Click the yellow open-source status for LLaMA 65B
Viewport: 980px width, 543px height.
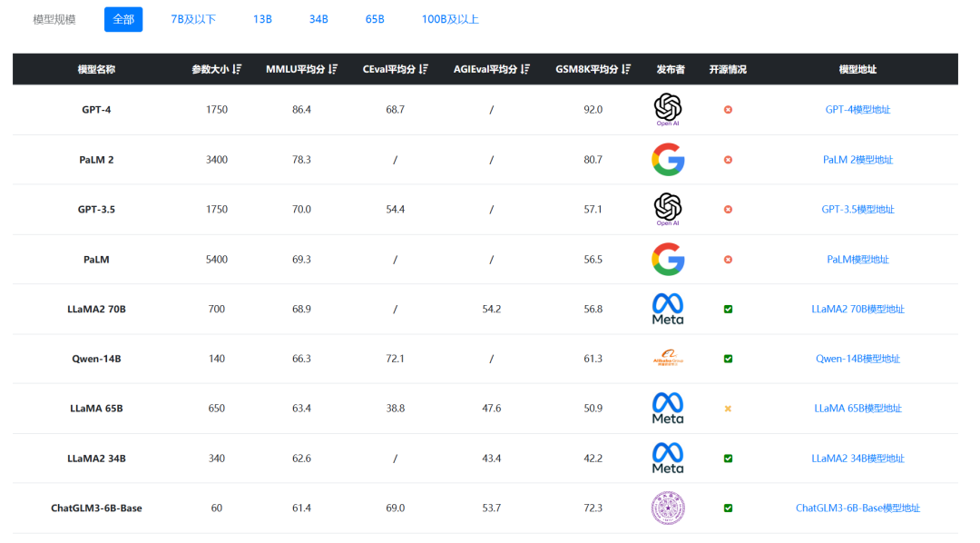728,409
